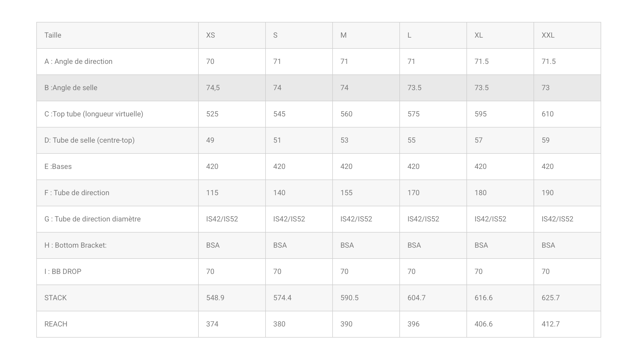
Task: Select 'G : Tube de direction diamètre' label
Action: pyautogui.click(x=93, y=219)
